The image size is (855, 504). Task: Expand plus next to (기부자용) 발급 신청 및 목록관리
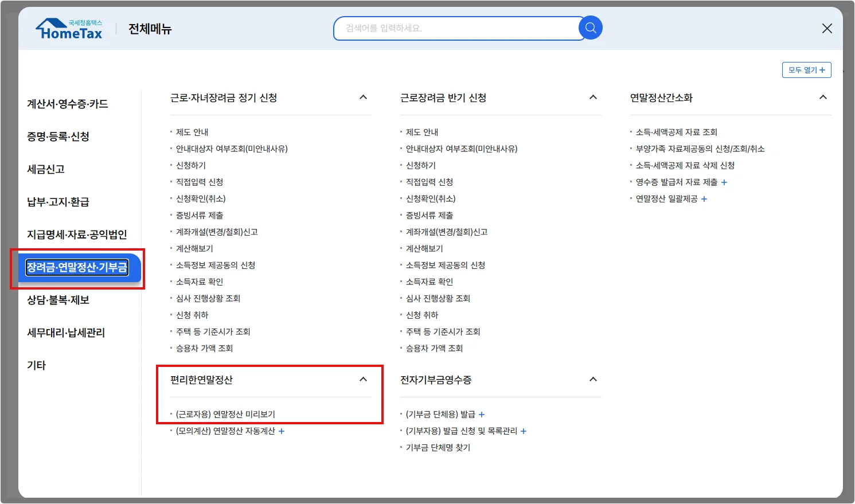(524, 431)
